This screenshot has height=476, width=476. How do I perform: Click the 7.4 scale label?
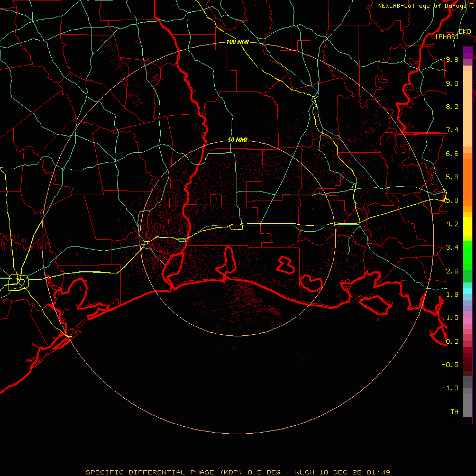coord(452,130)
